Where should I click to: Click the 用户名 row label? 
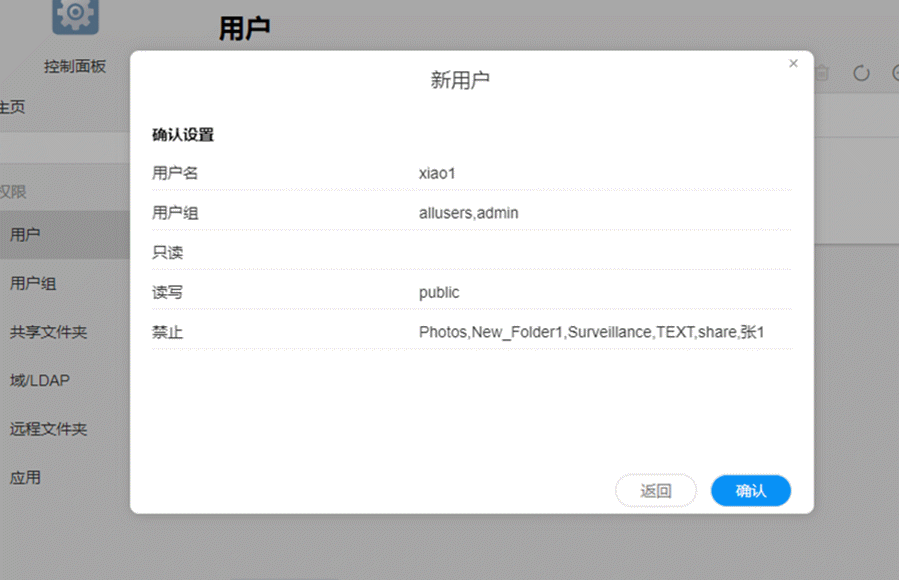(175, 173)
